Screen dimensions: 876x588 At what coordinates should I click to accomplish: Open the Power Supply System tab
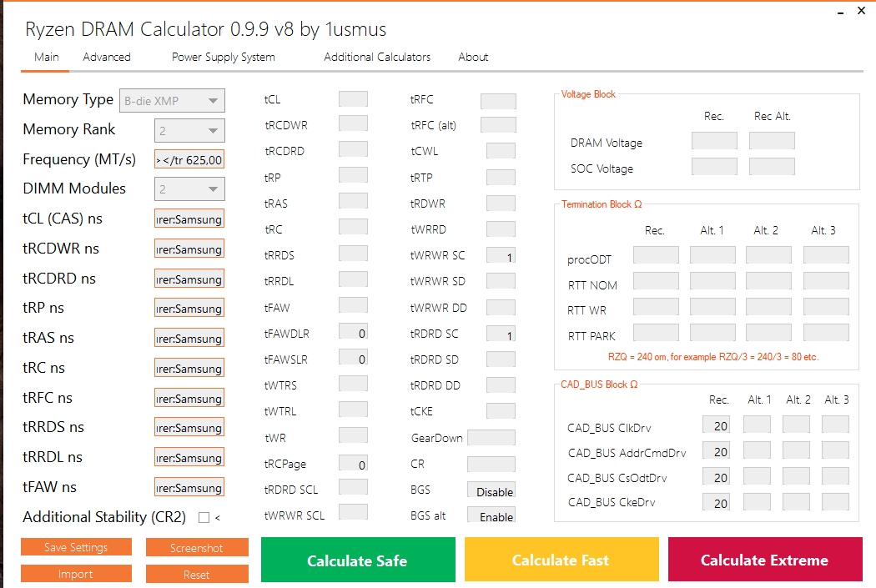point(224,57)
